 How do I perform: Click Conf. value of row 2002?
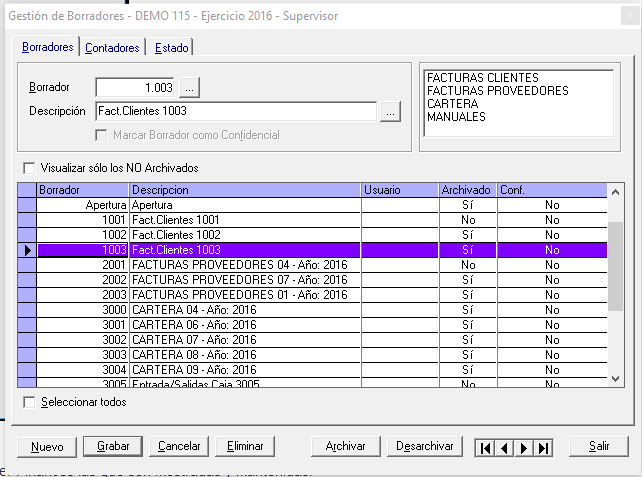pyautogui.click(x=552, y=280)
